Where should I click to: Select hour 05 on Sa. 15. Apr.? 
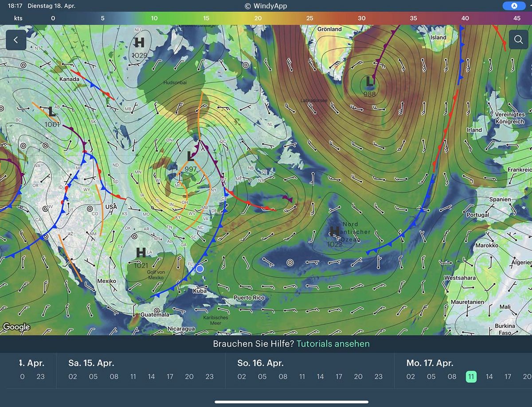[93, 377]
